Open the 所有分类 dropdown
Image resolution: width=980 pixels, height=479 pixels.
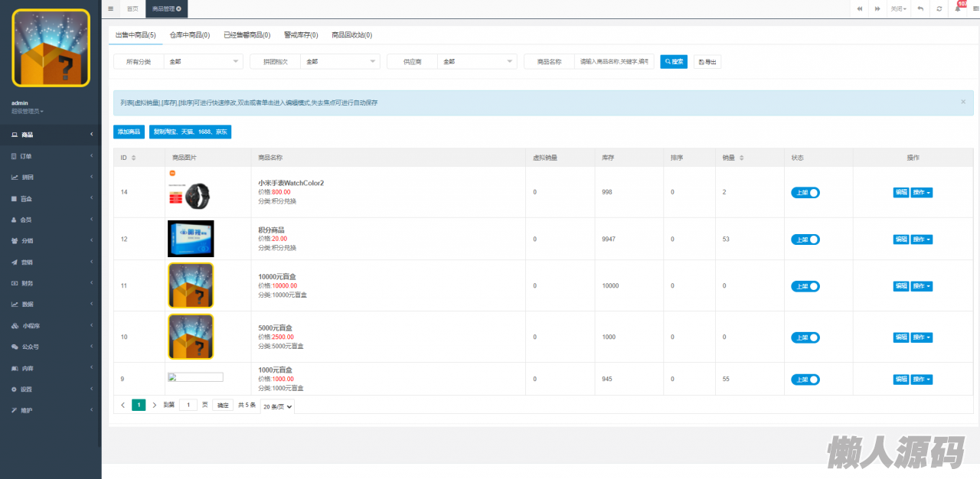pyautogui.click(x=203, y=62)
